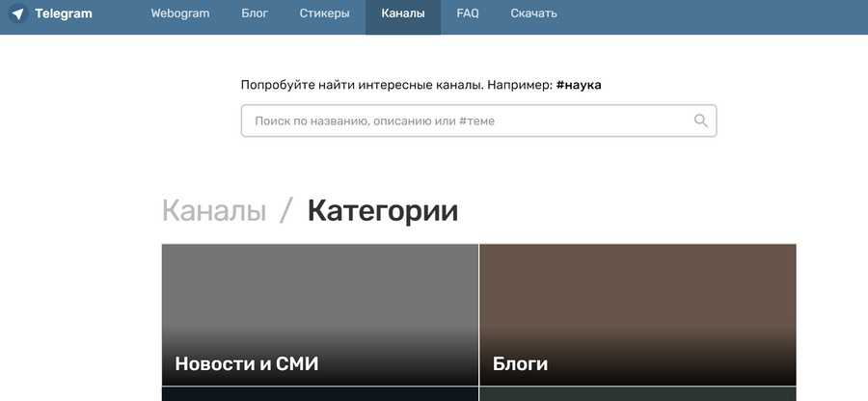868x401 pixels.
Task: Click the Telegram paper plane logo icon
Action: (x=17, y=14)
